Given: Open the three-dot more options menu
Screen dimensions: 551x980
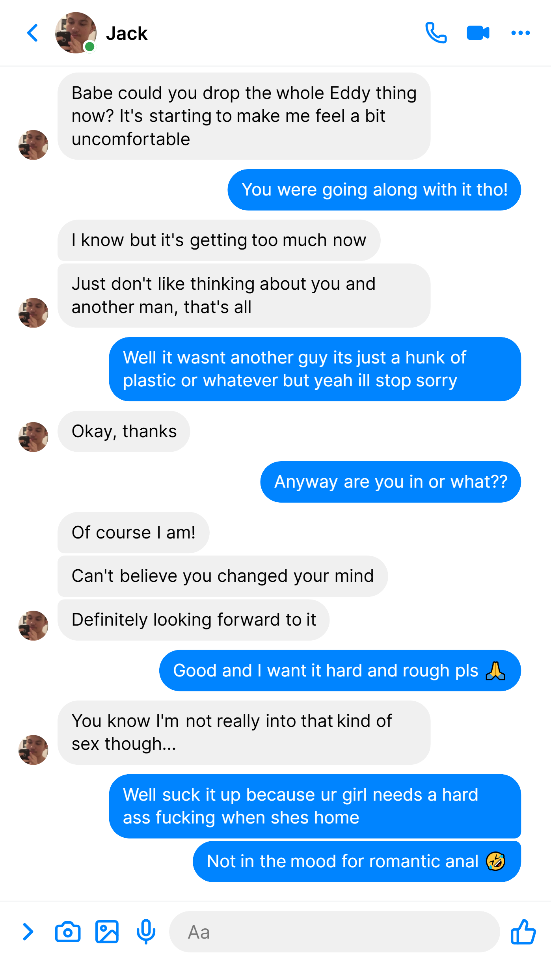Looking at the screenshot, I should click(x=520, y=33).
